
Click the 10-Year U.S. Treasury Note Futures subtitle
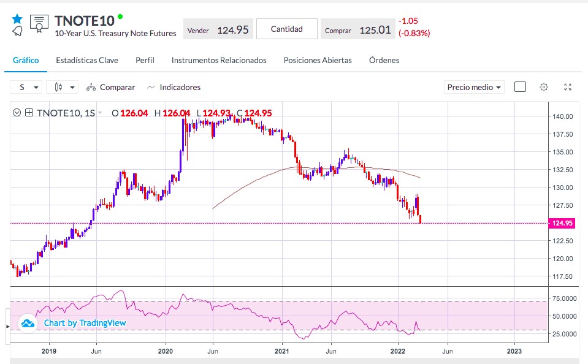tap(115, 33)
